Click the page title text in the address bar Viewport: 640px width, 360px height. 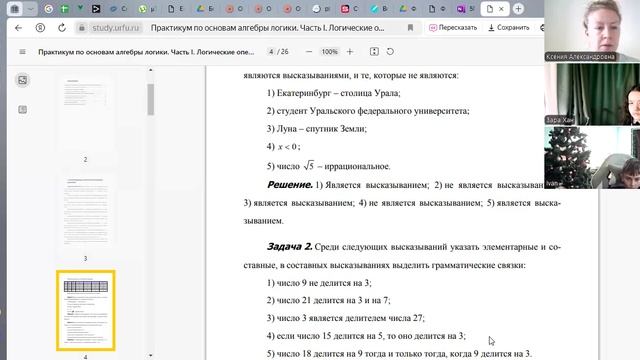click(267, 28)
